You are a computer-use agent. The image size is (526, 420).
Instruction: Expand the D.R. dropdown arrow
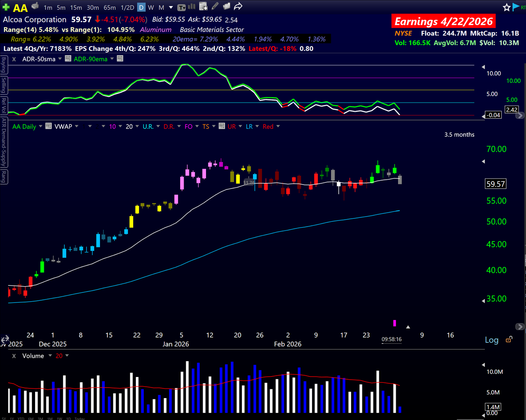pos(178,127)
